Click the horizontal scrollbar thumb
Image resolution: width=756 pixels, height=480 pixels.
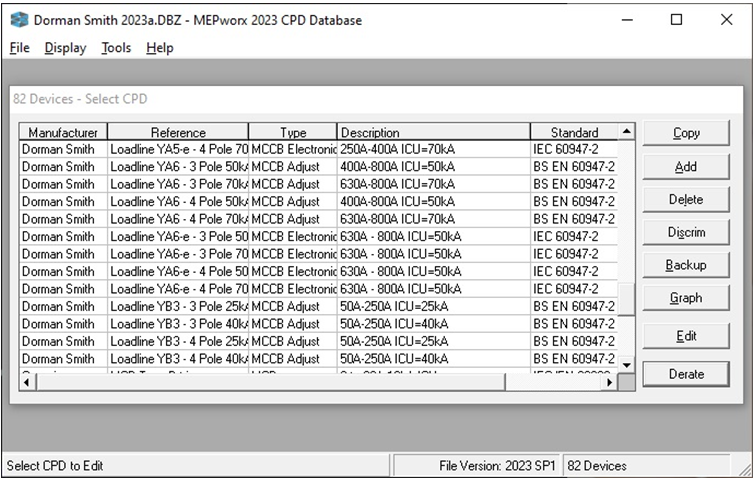coord(270,382)
